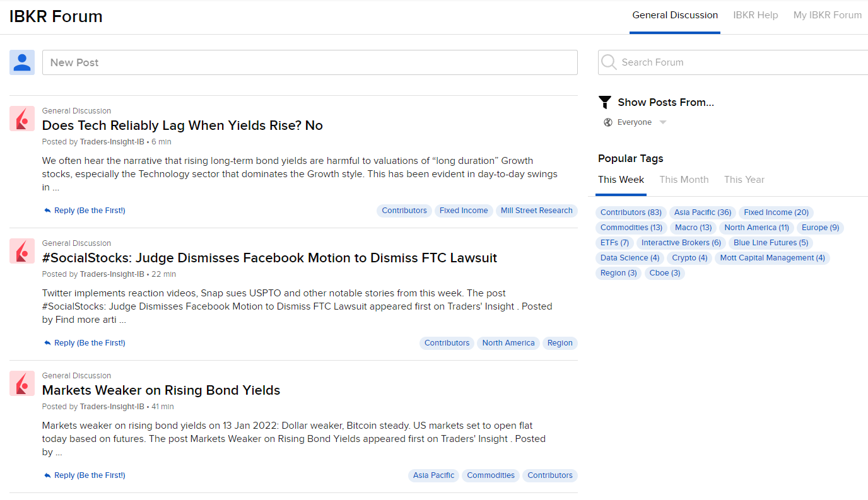The image size is (868, 500).
Task: Expand the Everyone filter dropdown
Action: click(x=662, y=122)
